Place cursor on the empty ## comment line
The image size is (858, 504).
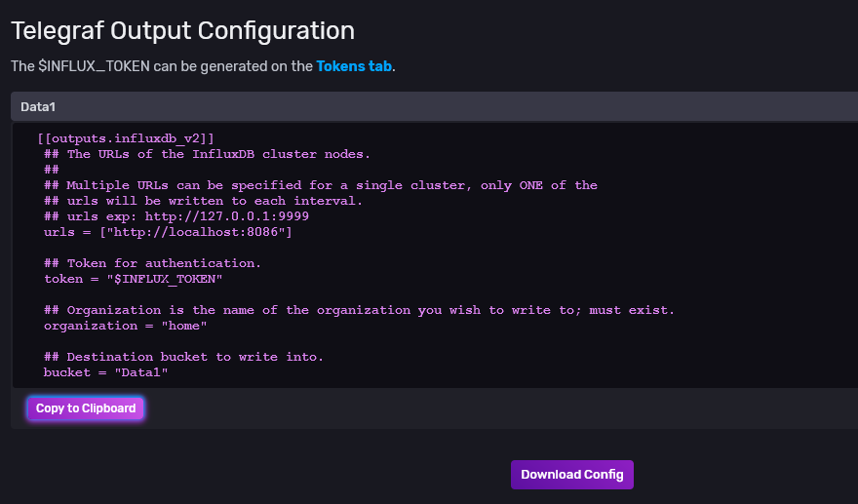tap(52, 170)
